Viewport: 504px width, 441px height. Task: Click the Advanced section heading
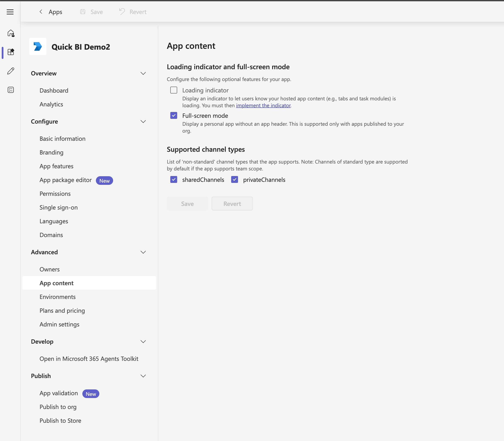pos(44,252)
